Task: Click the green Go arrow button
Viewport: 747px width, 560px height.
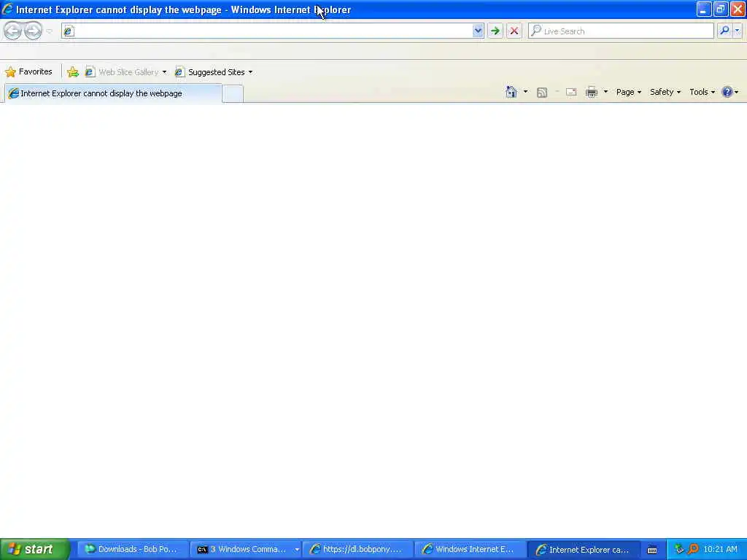Action: pyautogui.click(x=495, y=31)
